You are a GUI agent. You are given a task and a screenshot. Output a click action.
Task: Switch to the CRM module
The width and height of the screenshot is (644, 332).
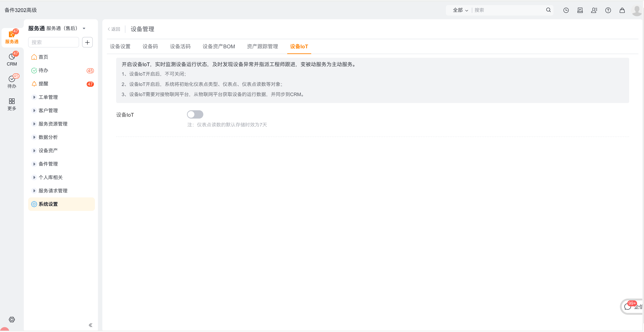(12, 59)
